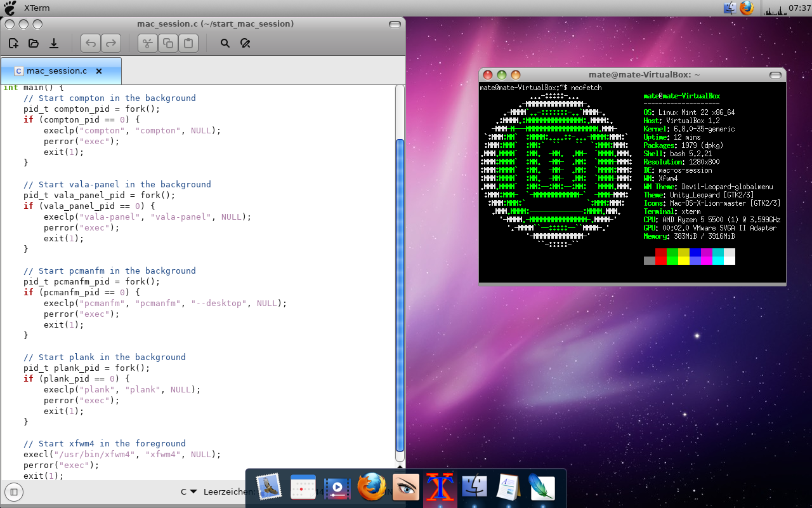
Task: Click the Copy icon in the toolbar
Action: (168, 43)
